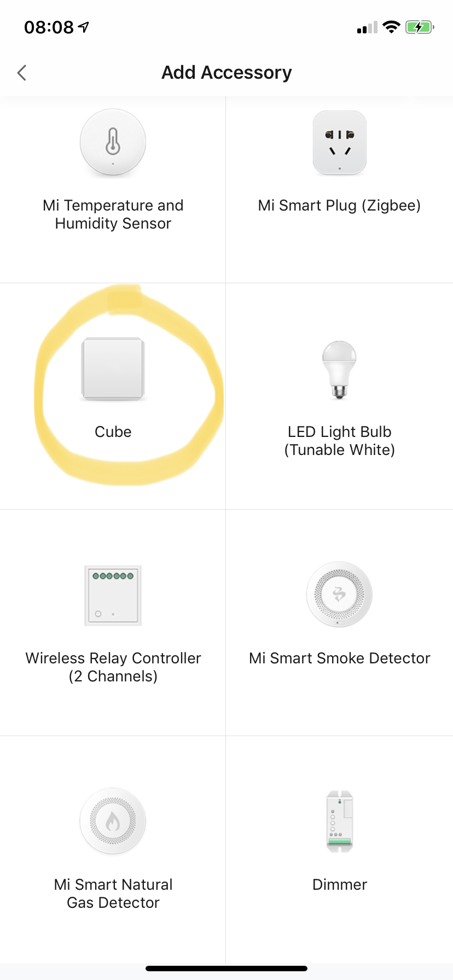The width and height of the screenshot is (453, 980).
Task: Select the 'Cube' text label
Action: [113, 432]
